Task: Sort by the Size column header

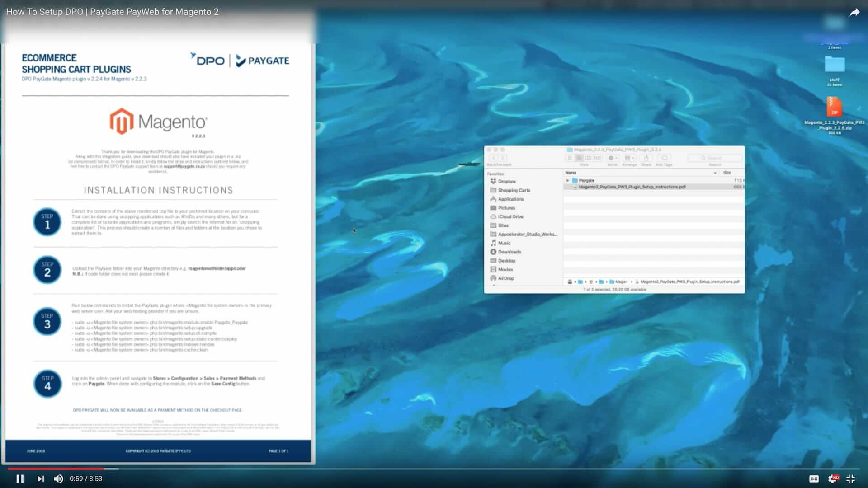Action: [x=727, y=173]
